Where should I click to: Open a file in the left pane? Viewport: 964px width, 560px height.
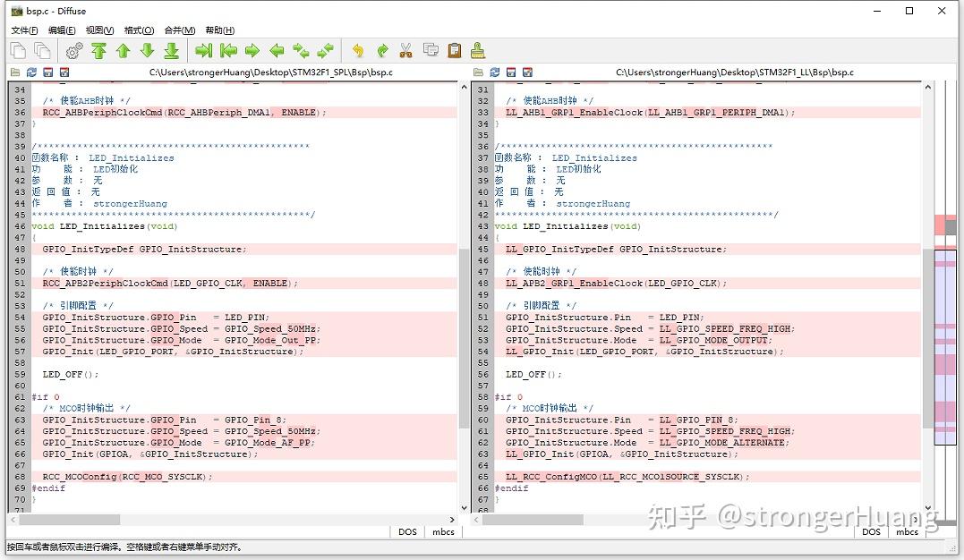coord(15,72)
